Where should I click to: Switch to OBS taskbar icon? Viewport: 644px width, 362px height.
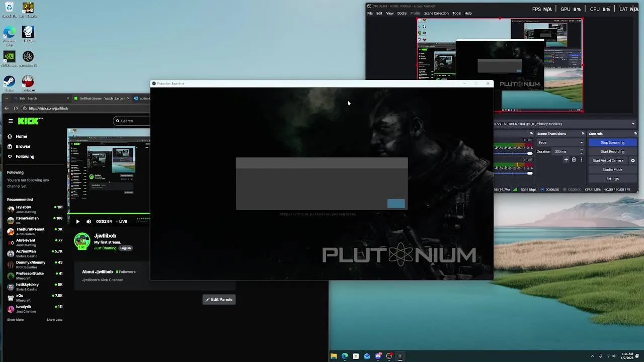[389, 356]
